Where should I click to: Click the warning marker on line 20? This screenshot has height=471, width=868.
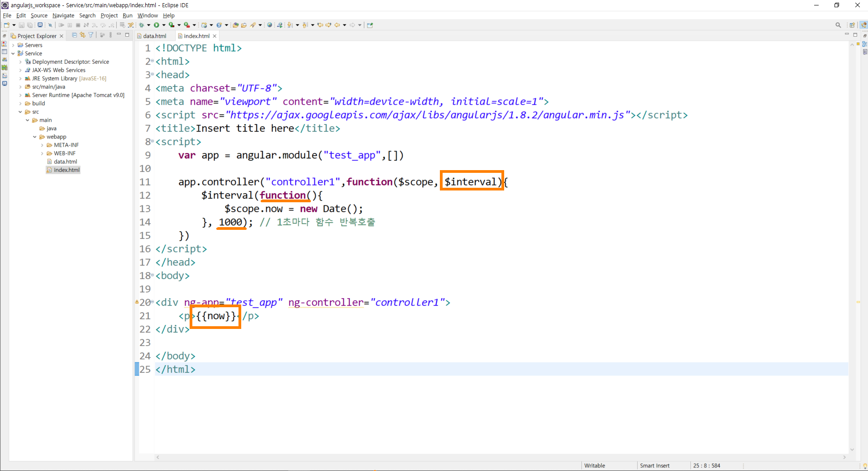tap(137, 302)
